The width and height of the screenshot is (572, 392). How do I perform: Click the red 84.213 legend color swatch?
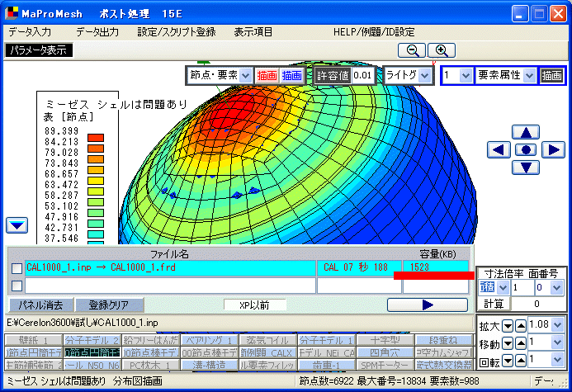96,138
